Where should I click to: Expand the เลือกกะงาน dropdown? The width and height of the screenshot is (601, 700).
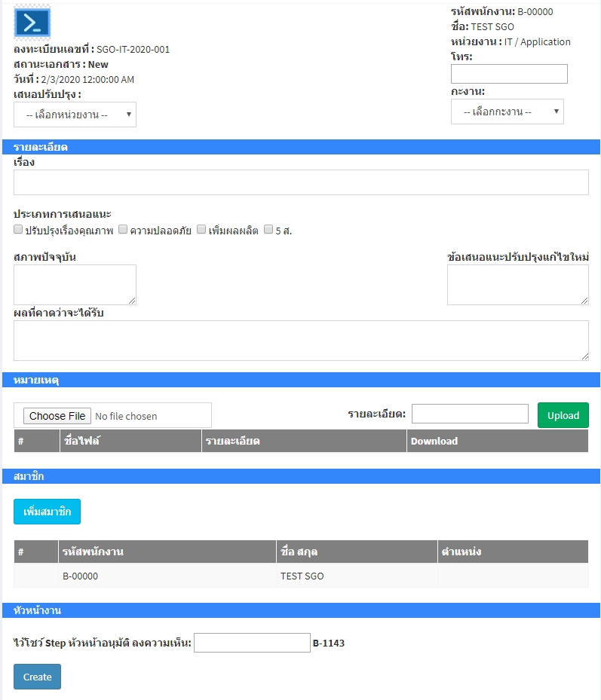point(507,112)
